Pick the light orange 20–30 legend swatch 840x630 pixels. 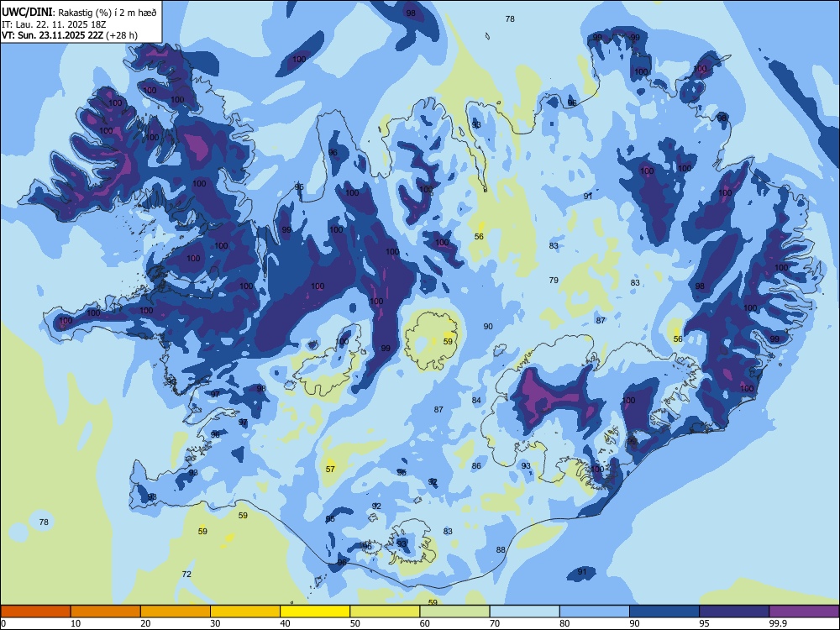[176, 612]
